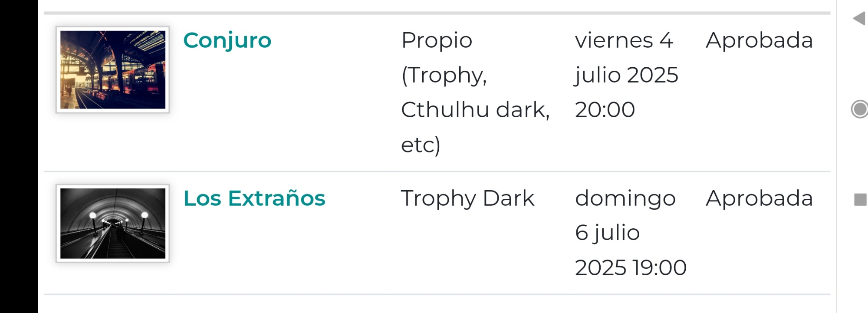Click Aprobada status in Los Extraños row

pos(759,198)
